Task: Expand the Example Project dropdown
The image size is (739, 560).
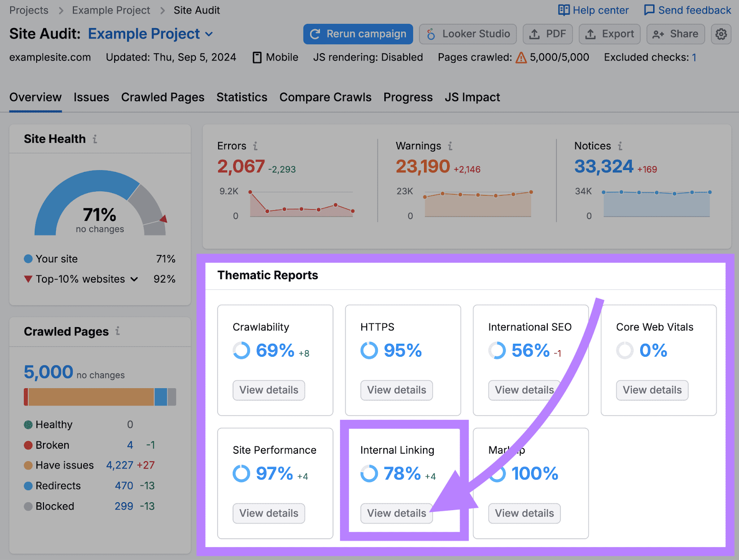Action: (209, 34)
